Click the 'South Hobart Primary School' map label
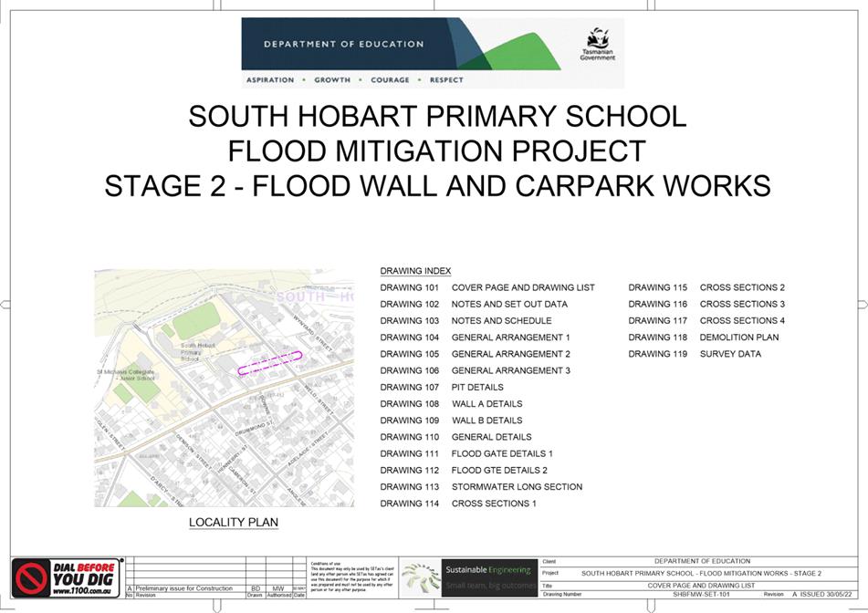 coord(197,352)
